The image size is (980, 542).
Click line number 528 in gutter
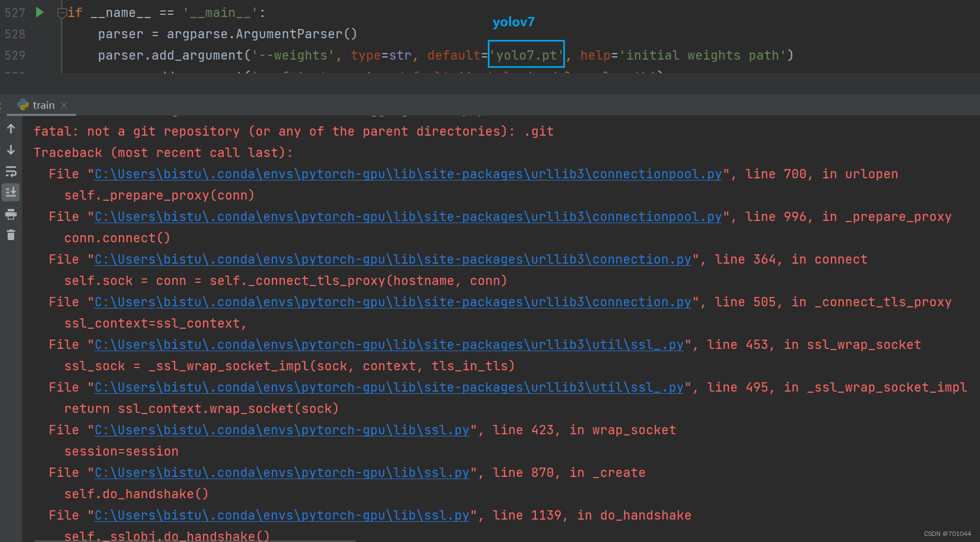coord(15,34)
